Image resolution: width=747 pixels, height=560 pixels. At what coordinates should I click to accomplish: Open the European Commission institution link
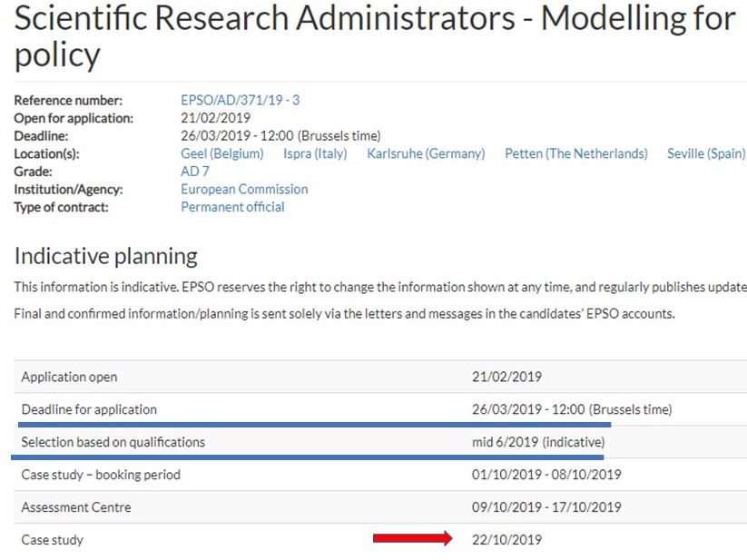[244, 189]
